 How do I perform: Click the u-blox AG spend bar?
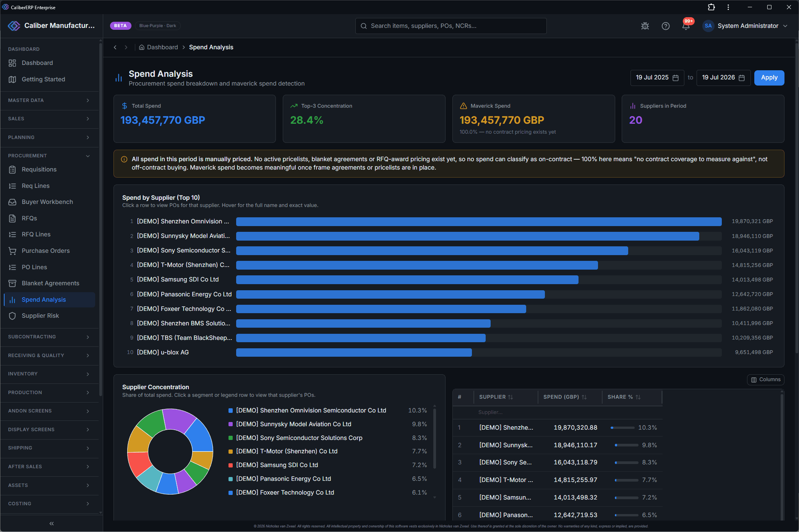pyautogui.click(x=354, y=353)
